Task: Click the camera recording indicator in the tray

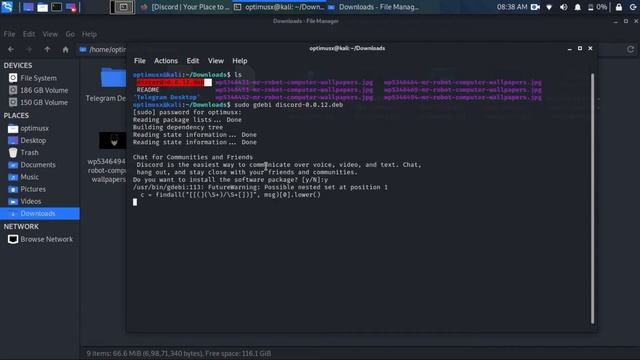Action: [x=535, y=7]
